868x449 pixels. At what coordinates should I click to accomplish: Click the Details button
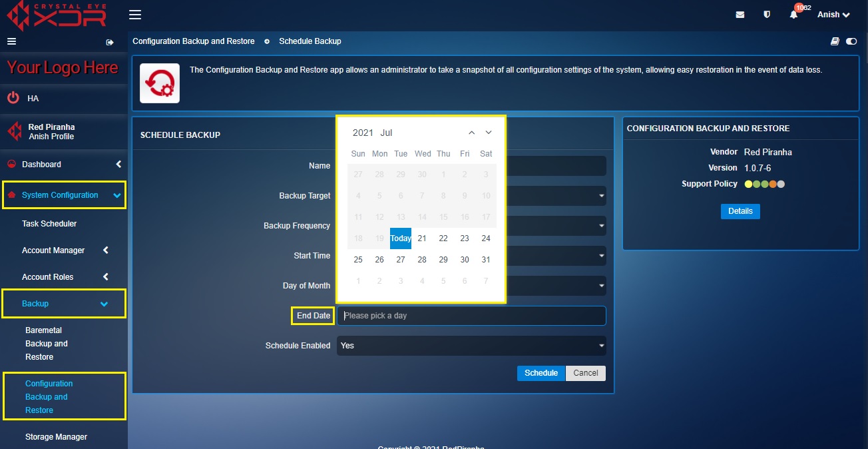[x=740, y=211]
